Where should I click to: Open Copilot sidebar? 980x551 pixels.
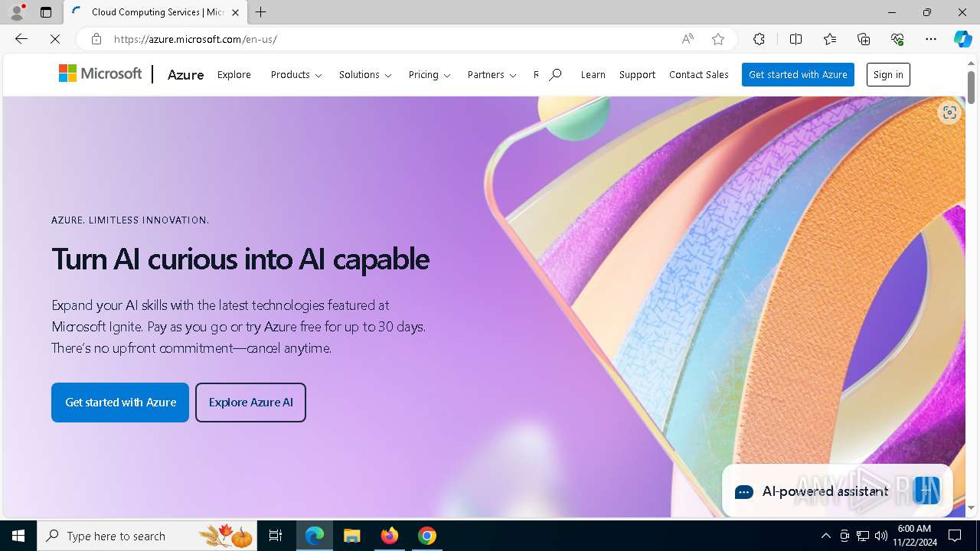click(962, 39)
